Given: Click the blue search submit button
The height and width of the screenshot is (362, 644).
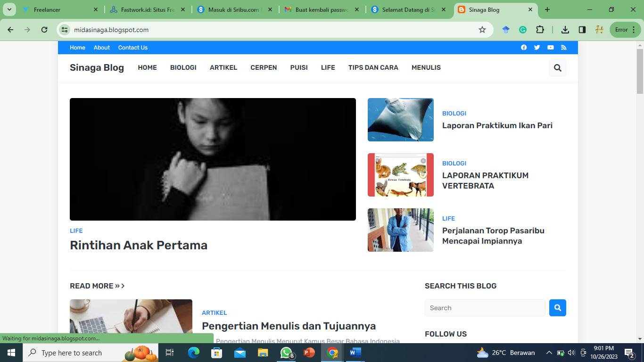Looking at the screenshot, I should point(558,308).
